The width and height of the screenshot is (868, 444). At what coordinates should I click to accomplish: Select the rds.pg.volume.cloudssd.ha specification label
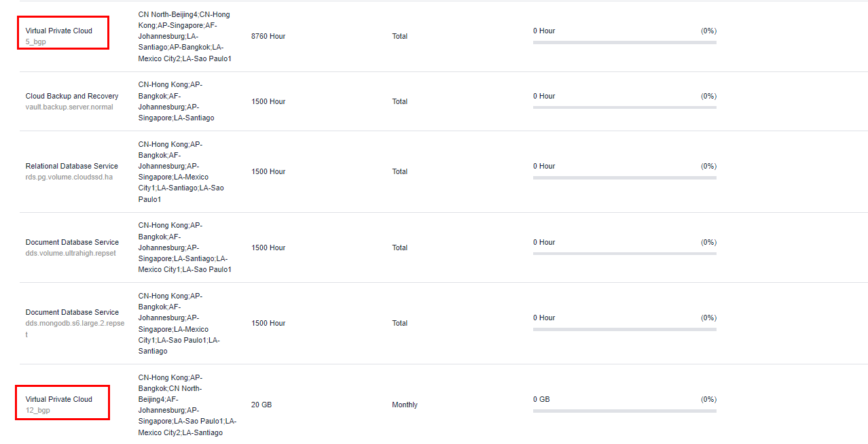tap(69, 177)
